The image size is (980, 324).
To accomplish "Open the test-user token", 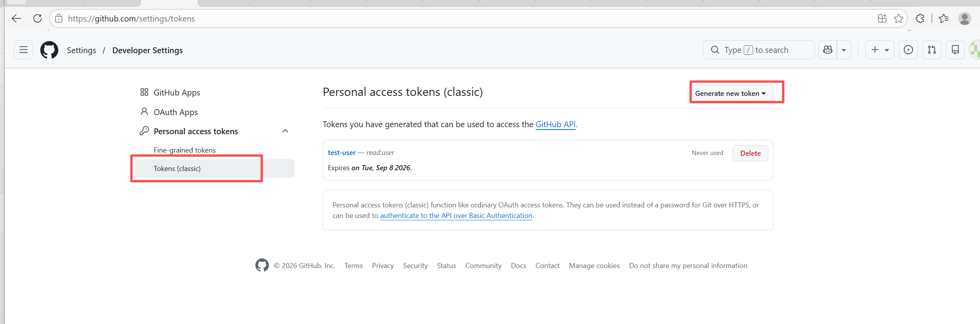I will [342, 152].
